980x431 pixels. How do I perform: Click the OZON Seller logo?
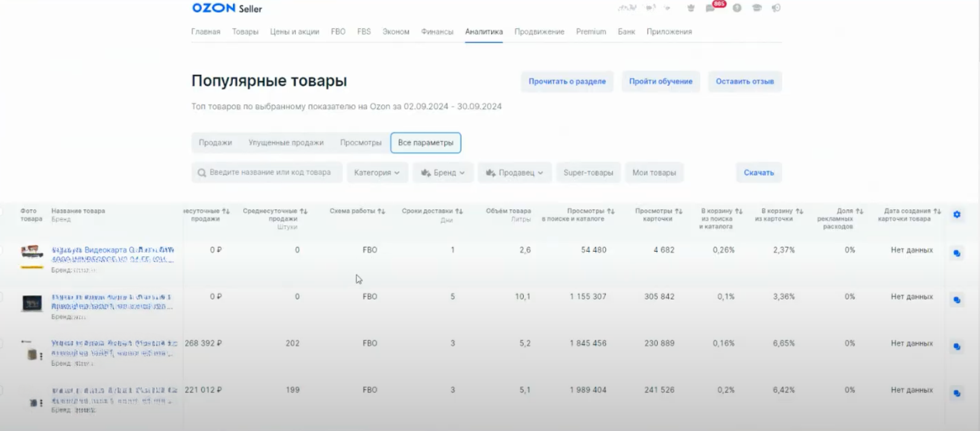tap(227, 8)
